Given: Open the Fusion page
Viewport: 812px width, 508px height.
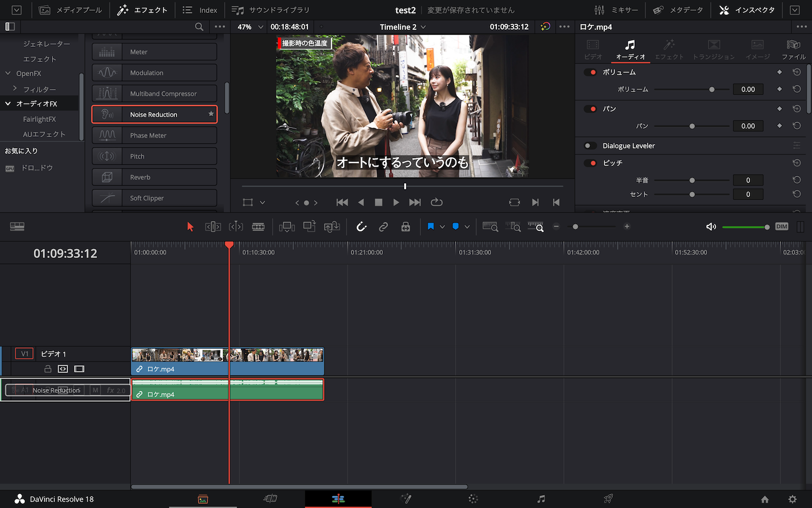Looking at the screenshot, I should click(x=405, y=499).
